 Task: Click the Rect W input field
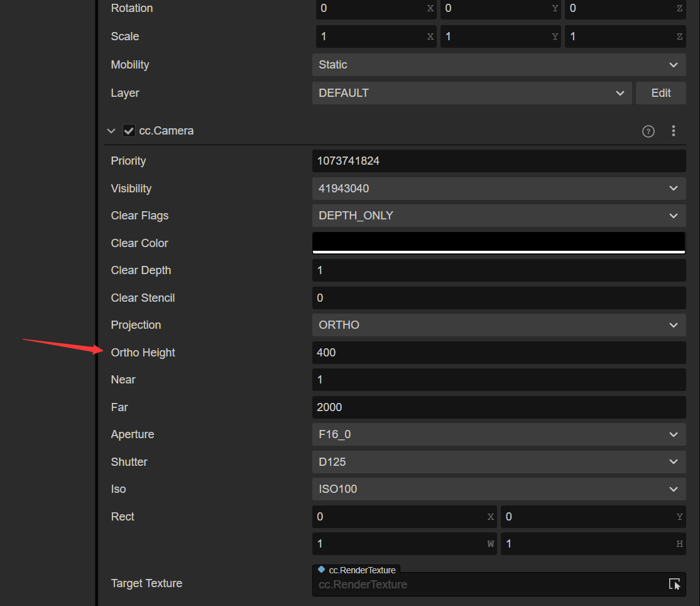pos(405,544)
